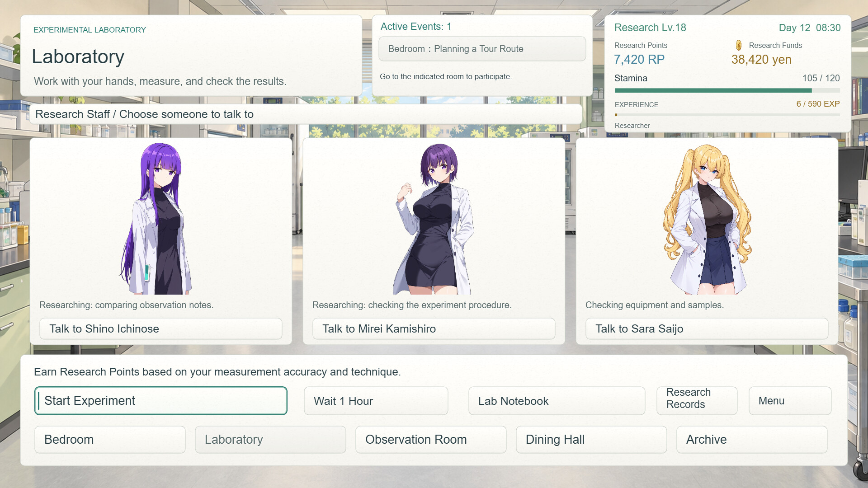Click the Research Funds coin icon

pos(738,45)
